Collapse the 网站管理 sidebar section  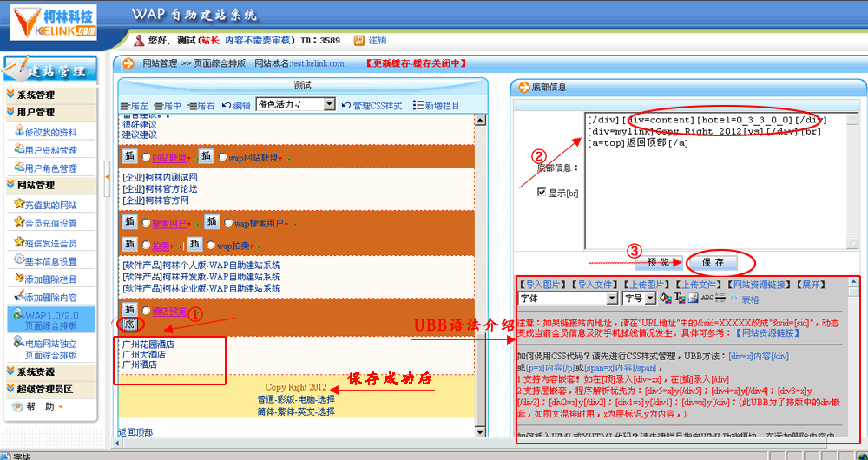[x=49, y=185]
